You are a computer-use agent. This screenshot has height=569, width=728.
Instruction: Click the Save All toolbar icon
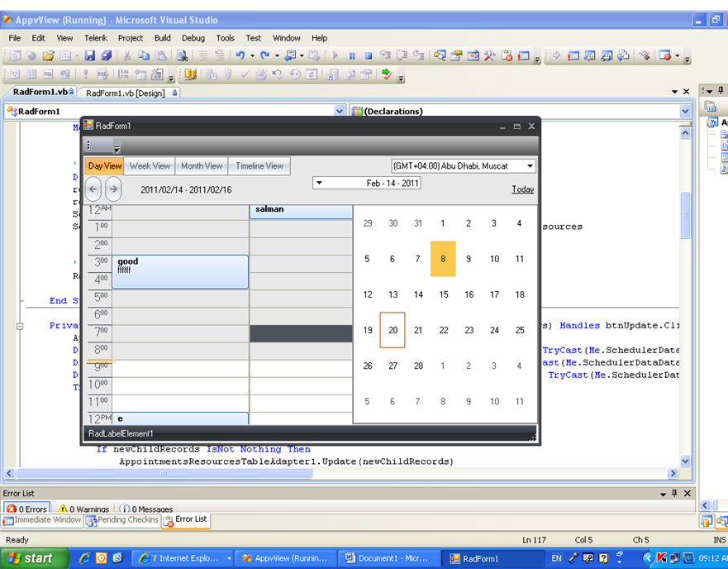[x=107, y=55]
